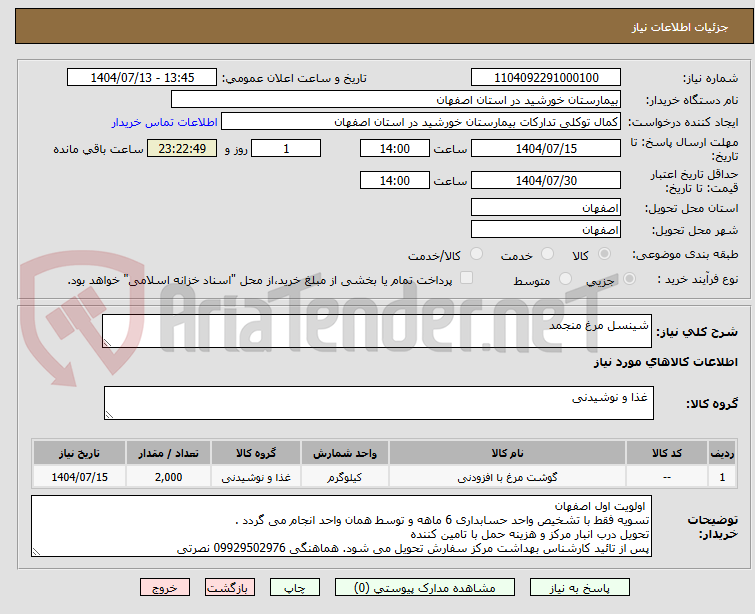Select the کالا/خدمت radio button

point(477,253)
